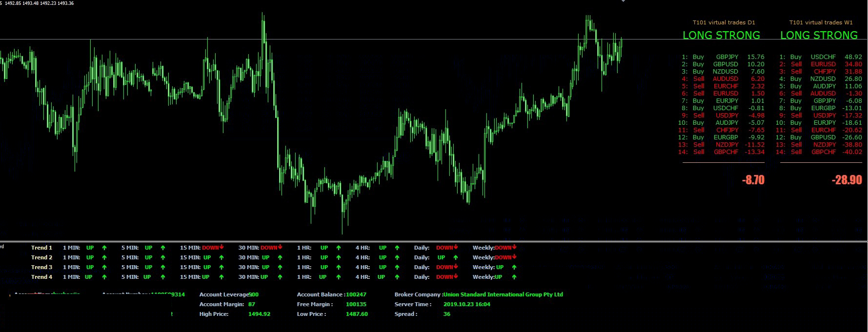Click the Account Leverage value

tap(254, 294)
